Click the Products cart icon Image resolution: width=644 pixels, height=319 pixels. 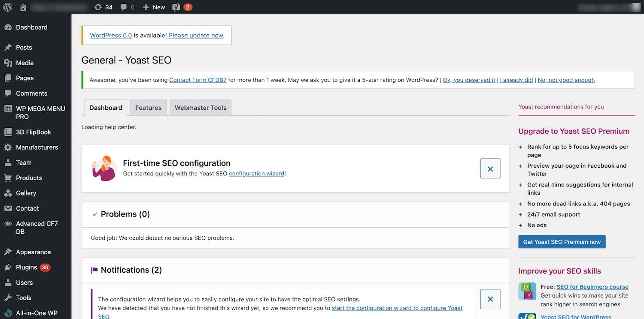pyautogui.click(x=8, y=178)
